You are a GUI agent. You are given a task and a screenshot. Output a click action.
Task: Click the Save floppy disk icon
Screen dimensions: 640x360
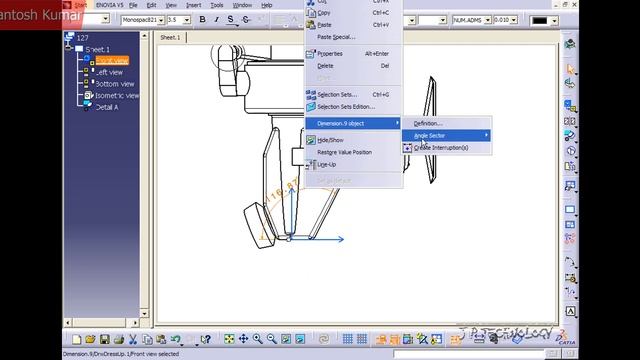pos(104,339)
